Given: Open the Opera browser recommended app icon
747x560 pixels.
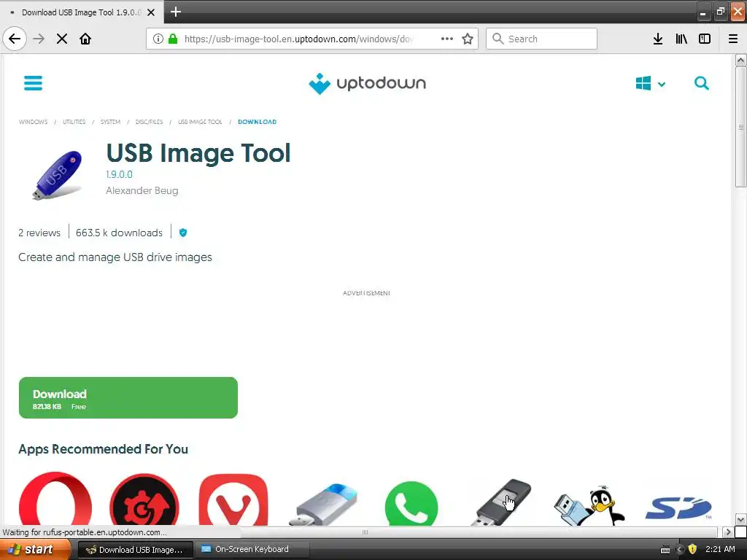Looking at the screenshot, I should [x=55, y=500].
